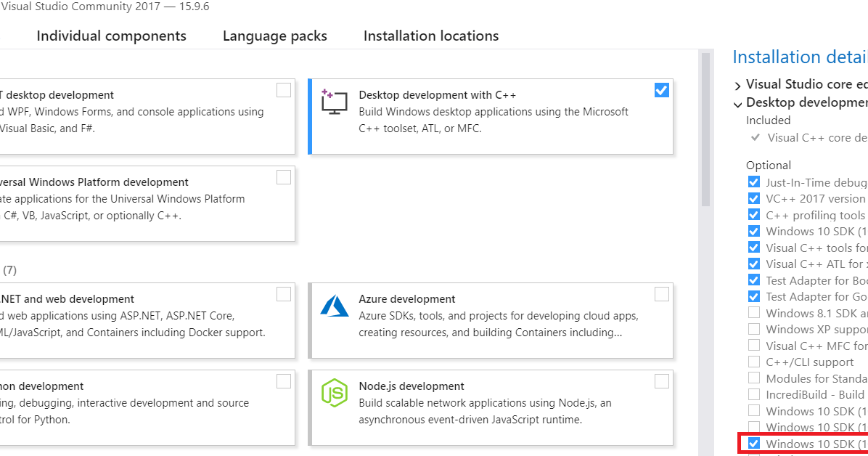This screenshot has width=868, height=456.
Task: Uncheck the C++ profiling tools option
Action: 754,215
